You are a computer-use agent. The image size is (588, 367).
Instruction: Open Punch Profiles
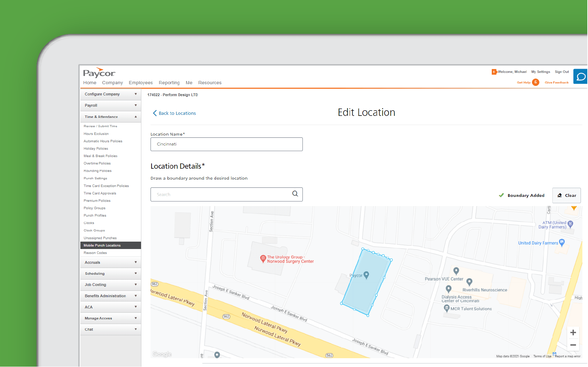(95, 216)
